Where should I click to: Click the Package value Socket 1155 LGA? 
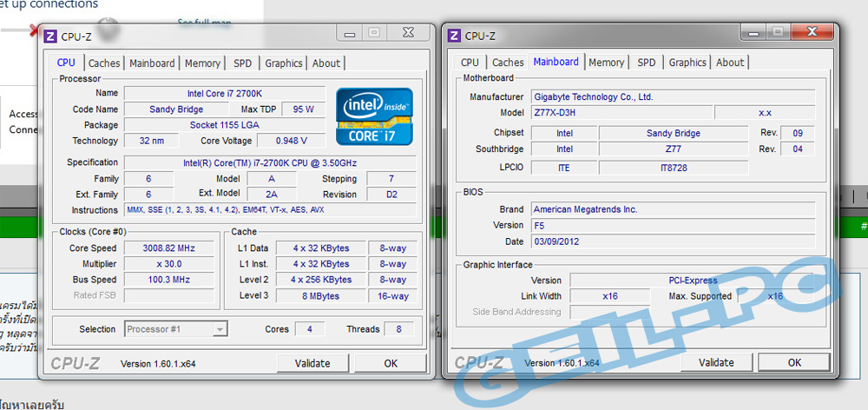[x=225, y=125]
